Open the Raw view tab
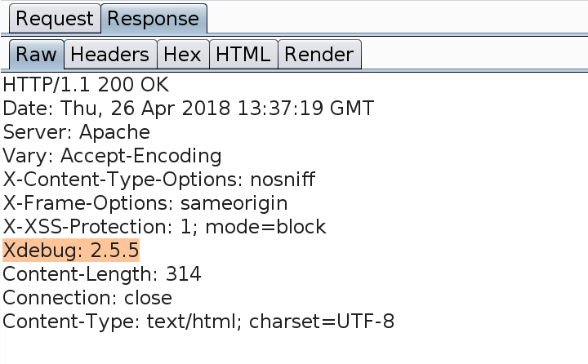 point(37,55)
